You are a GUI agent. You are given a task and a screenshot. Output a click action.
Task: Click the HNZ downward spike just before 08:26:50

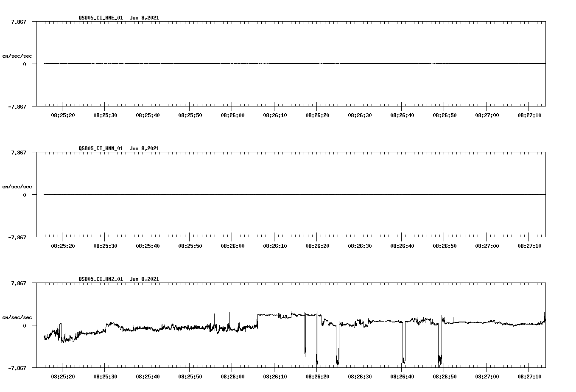tap(440, 342)
